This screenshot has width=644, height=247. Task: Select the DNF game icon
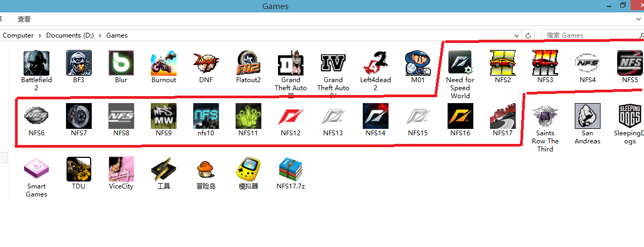[206, 63]
